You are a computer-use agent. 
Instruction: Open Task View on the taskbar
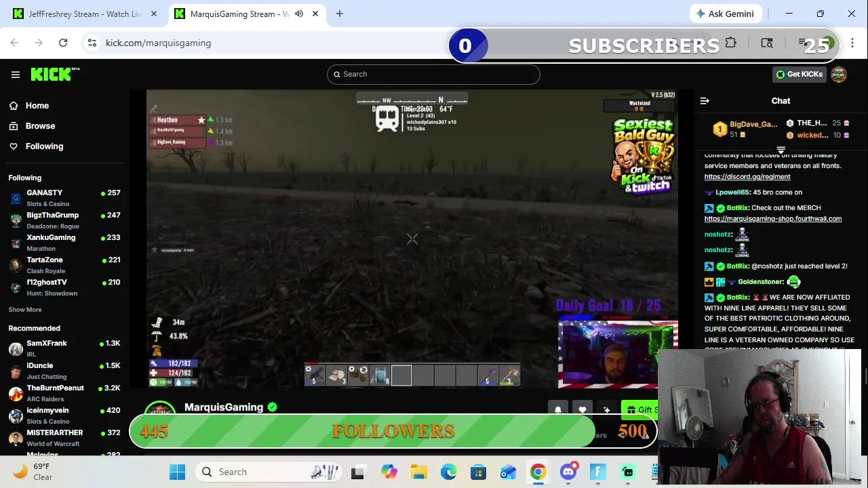357,472
